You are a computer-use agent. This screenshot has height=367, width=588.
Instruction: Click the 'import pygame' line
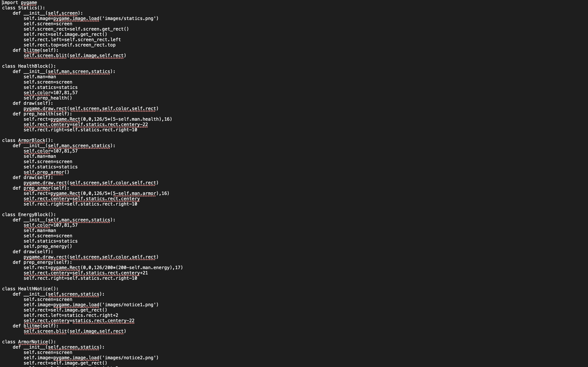pyautogui.click(x=20, y=3)
